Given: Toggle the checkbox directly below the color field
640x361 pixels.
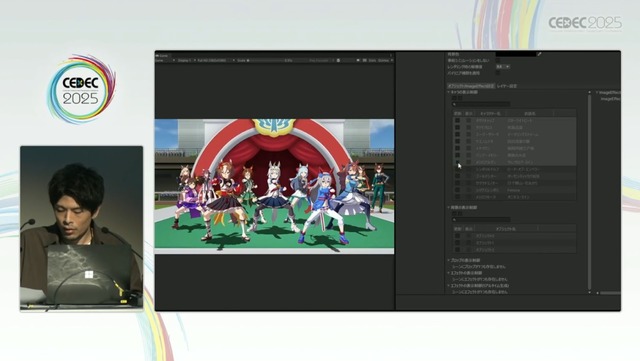Looking at the screenshot, I should (x=498, y=60).
